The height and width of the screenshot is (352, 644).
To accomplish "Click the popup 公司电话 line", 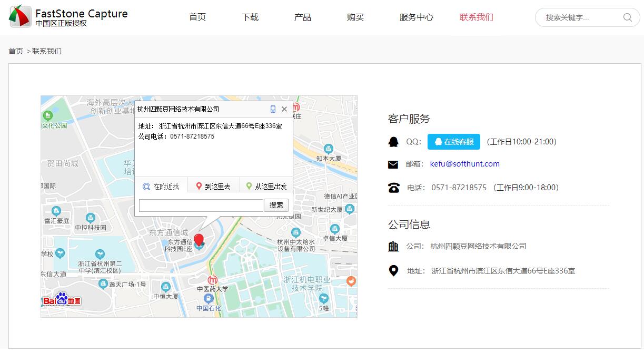I will click(x=176, y=136).
